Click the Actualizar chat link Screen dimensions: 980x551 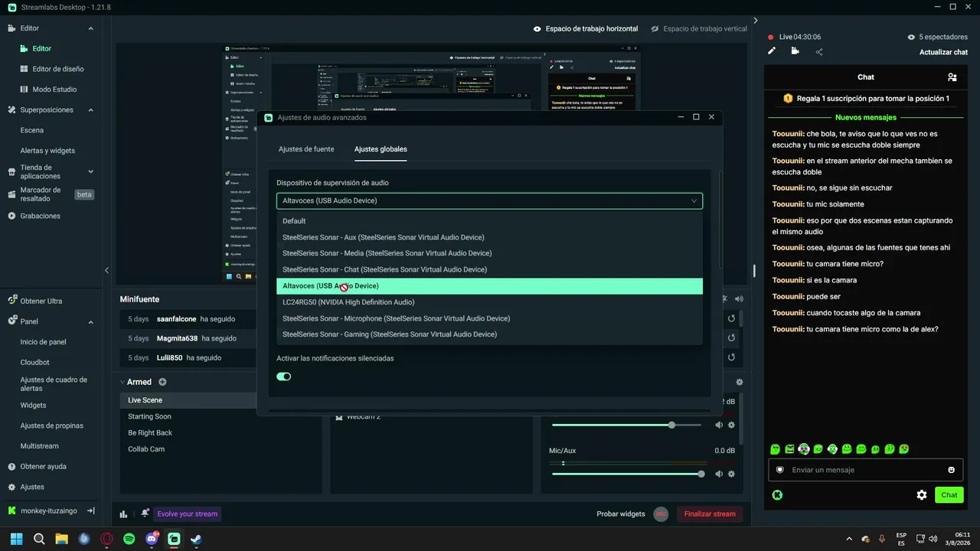944,52
